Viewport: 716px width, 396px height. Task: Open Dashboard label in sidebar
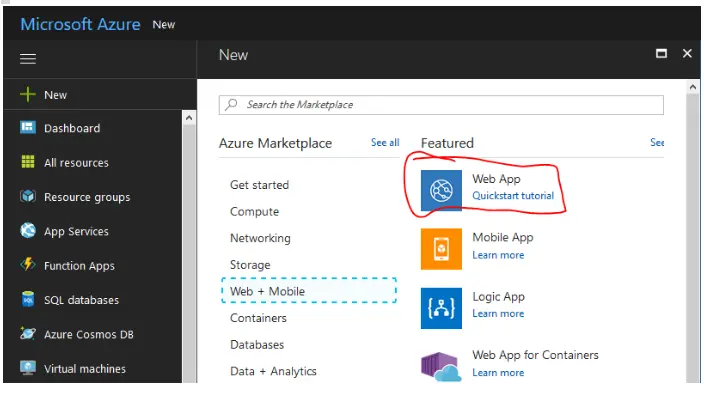(72, 128)
